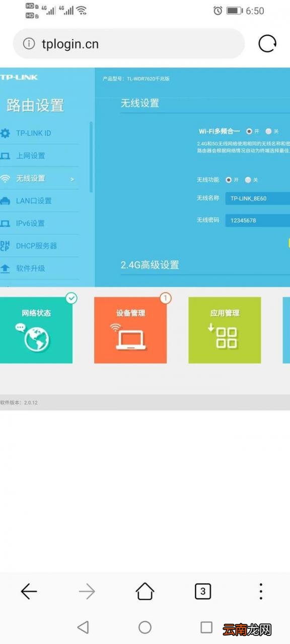Go forward with browser forward arrow
This screenshot has width=290, height=644.
[x=87, y=592]
